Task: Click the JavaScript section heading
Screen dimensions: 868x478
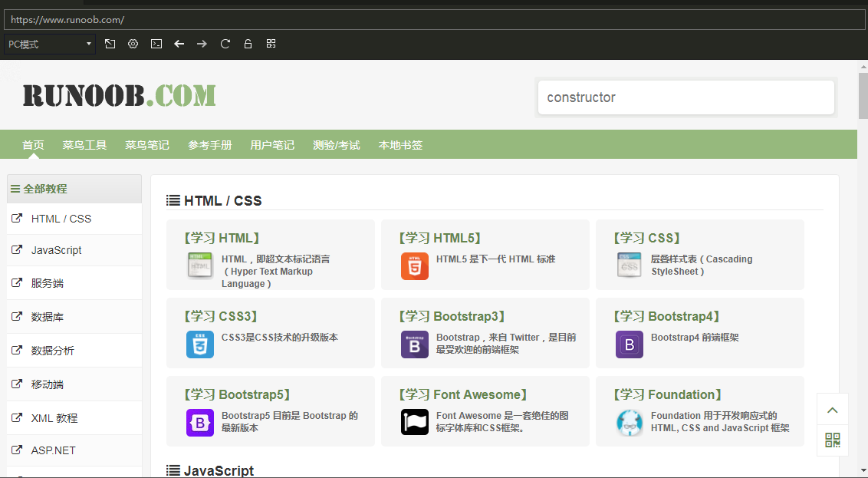Action: click(210, 471)
